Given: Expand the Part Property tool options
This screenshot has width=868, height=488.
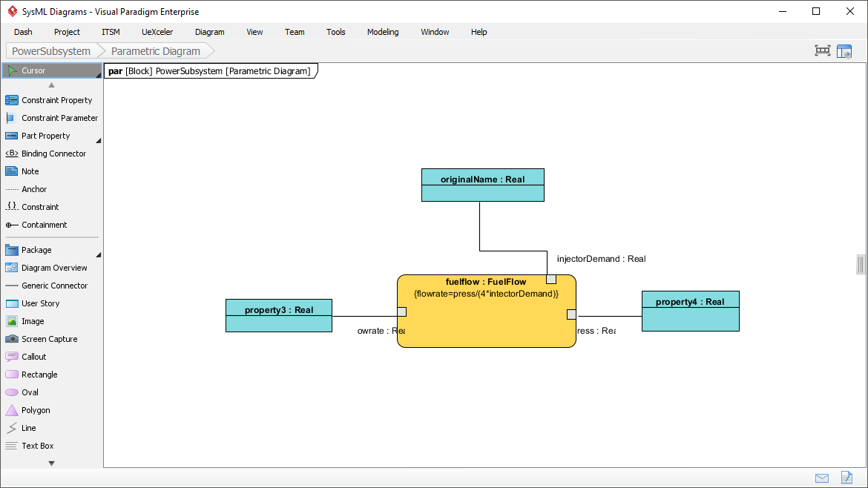Looking at the screenshot, I should (99, 140).
